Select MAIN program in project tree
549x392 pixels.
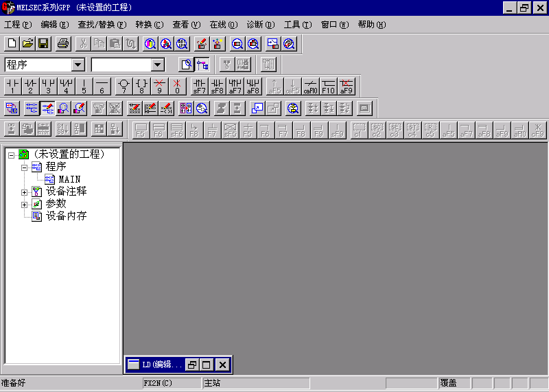click(69, 179)
